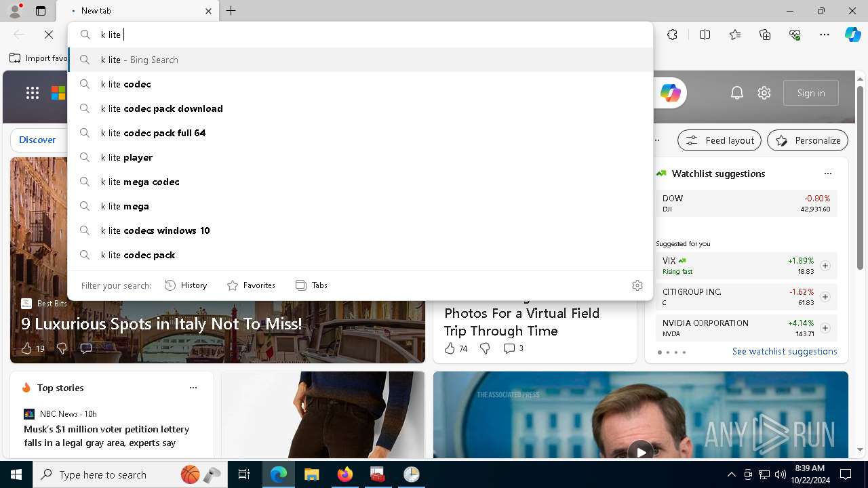Screen dimensions: 868x488
Task: Open Settings and more ellipsis menu
Action: point(825,35)
